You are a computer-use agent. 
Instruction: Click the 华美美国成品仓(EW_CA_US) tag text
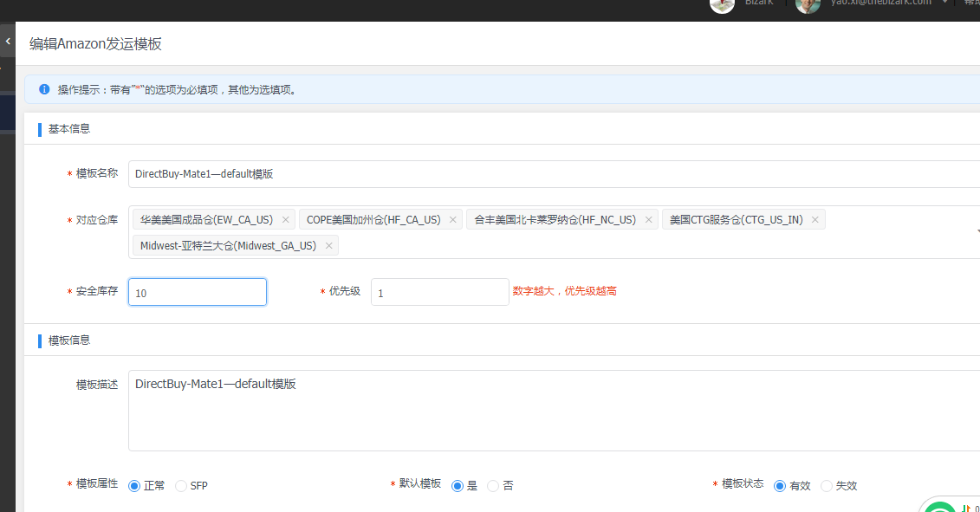[x=206, y=219]
